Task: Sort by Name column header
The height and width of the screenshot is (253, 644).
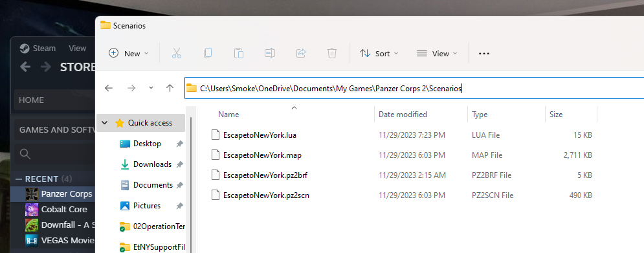Action: click(x=228, y=114)
